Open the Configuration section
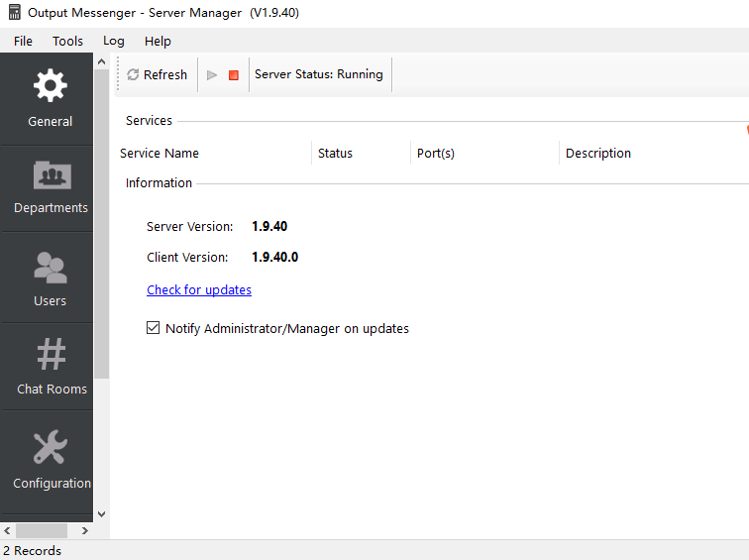Screen dimensions: 749x560 tap(50, 460)
